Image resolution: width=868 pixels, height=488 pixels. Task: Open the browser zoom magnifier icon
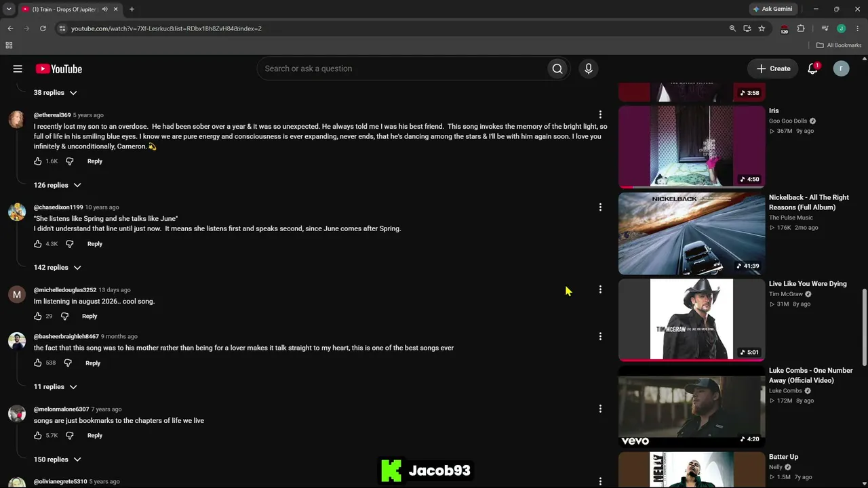pos(732,28)
